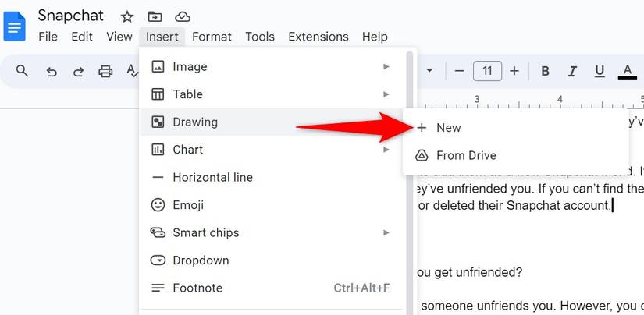The height and width of the screenshot is (315, 644).
Task: Click the move to folder icon
Action: (x=155, y=16)
